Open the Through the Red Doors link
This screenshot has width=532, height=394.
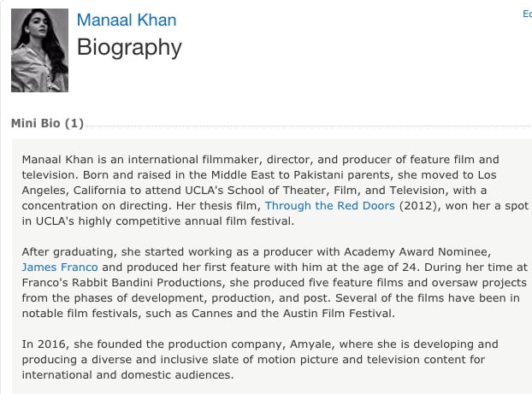[x=330, y=205]
